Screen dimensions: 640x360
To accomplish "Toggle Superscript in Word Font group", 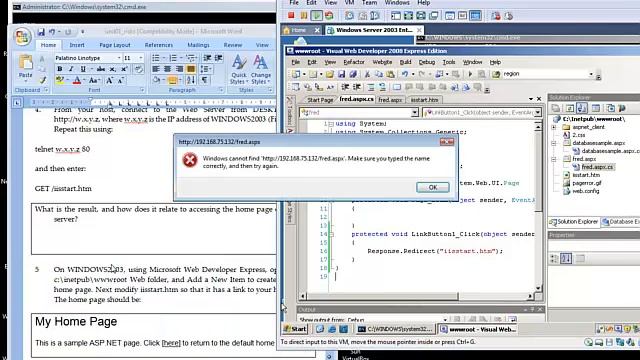I will 124,69.
